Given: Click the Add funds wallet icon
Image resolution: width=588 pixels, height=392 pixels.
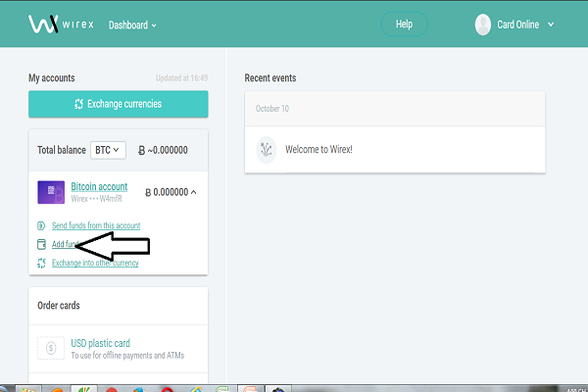Looking at the screenshot, I should pos(41,244).
